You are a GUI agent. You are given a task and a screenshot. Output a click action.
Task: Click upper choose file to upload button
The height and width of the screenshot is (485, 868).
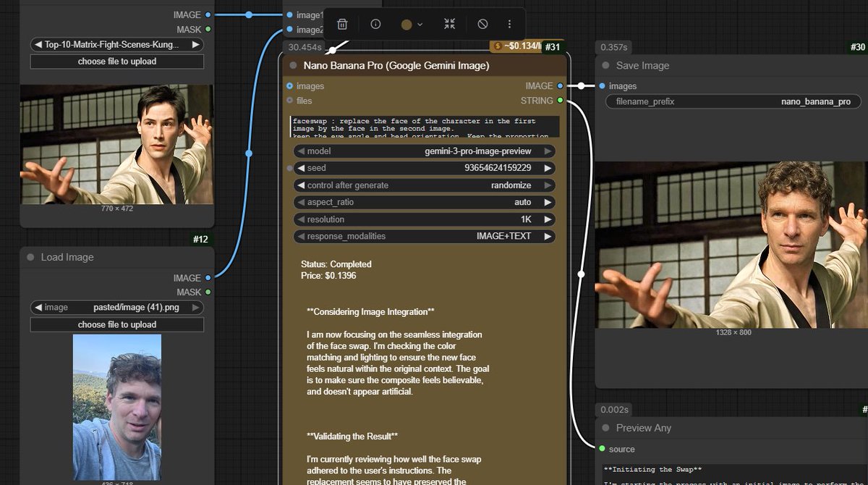(116, 62)
